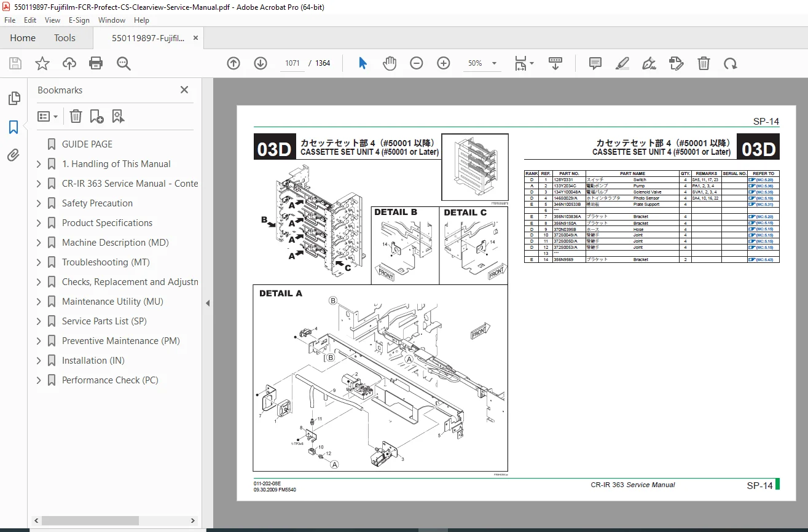
Task: Zoom out with the minus circle icon
Action: [417, 63]
